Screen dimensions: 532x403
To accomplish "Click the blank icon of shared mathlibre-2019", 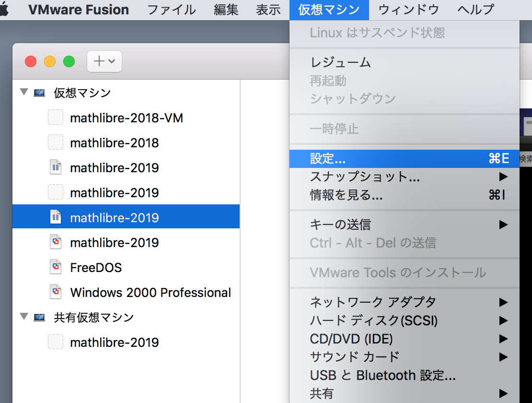I will 55,342.
